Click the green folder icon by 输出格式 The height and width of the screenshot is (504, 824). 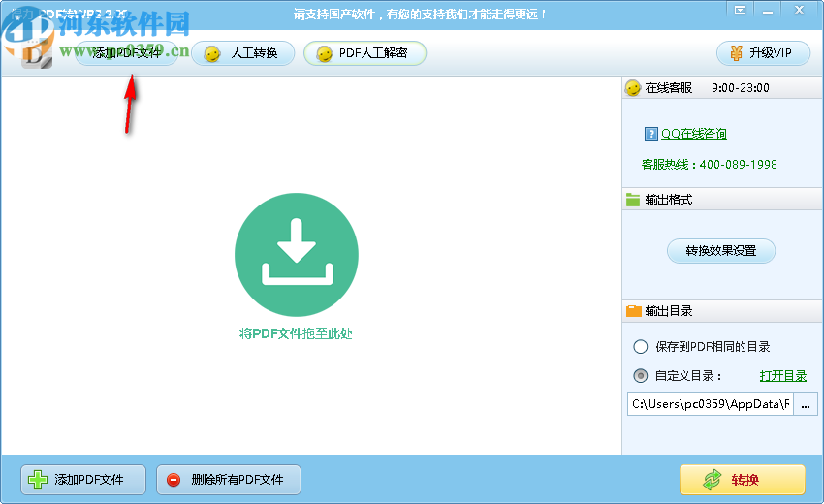tap(633, 200)
